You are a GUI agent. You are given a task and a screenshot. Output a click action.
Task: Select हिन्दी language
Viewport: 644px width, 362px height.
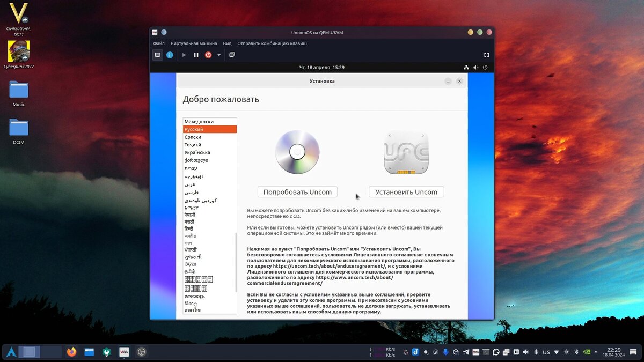(x=210, y=228)
